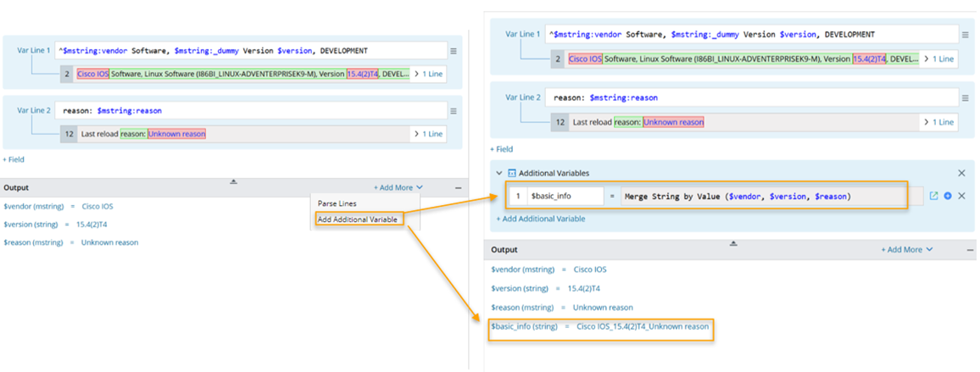Screen dimensions: 980x372
Task: Choose Parse Lines from the menu
Action: pyautogui.click(x=337, y=203)
